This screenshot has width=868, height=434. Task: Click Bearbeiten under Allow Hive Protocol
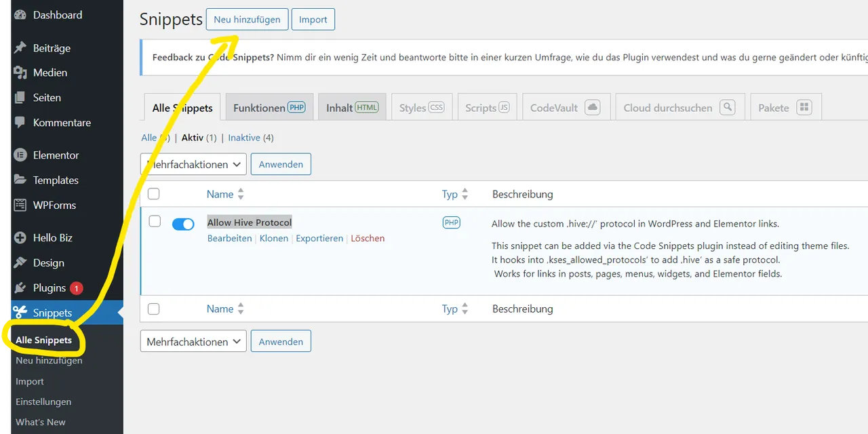(x=229, y=238)
